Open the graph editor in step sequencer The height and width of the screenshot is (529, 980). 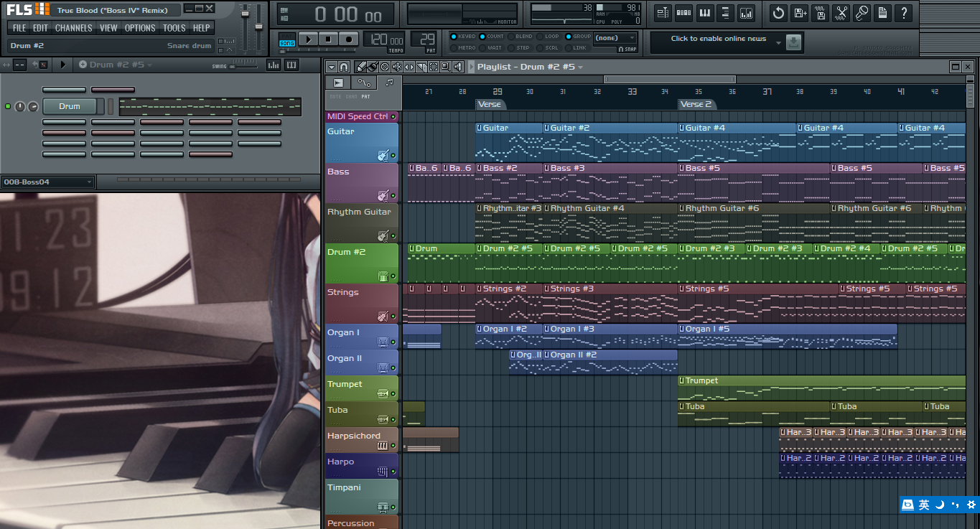pos(274,65)
